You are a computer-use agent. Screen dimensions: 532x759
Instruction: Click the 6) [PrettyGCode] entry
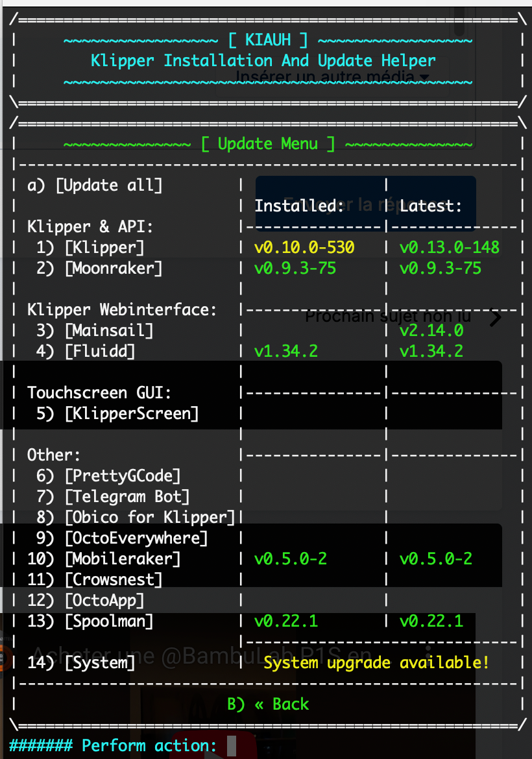(108, 476)
